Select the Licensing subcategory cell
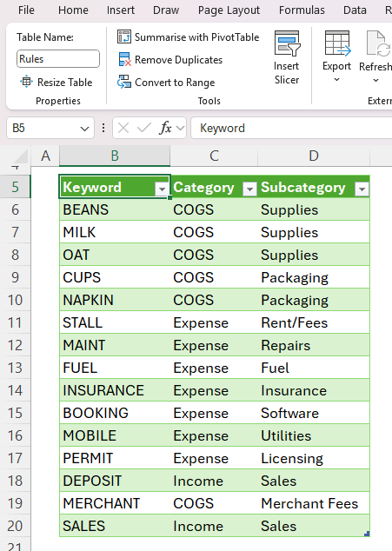 click(314, 458)
